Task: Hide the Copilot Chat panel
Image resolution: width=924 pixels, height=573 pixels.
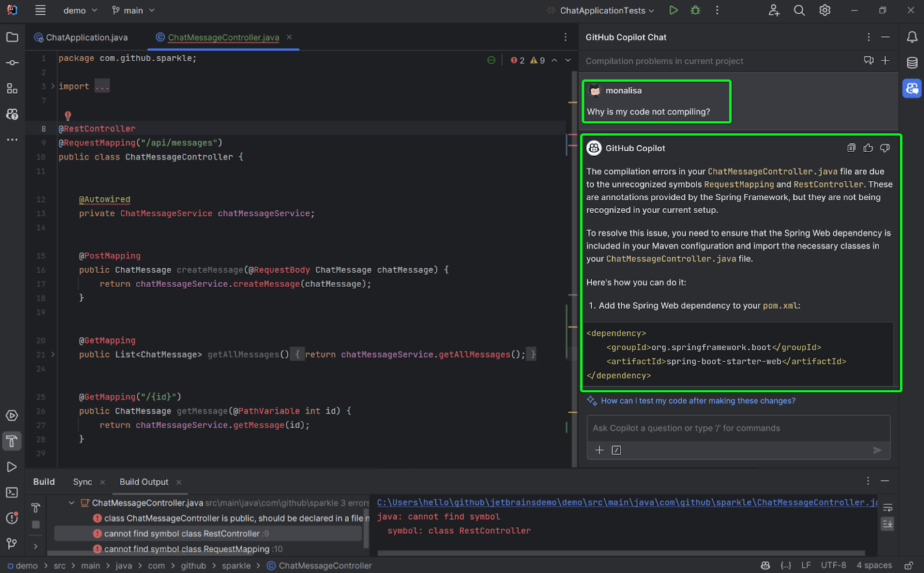Action: point(885,37)
